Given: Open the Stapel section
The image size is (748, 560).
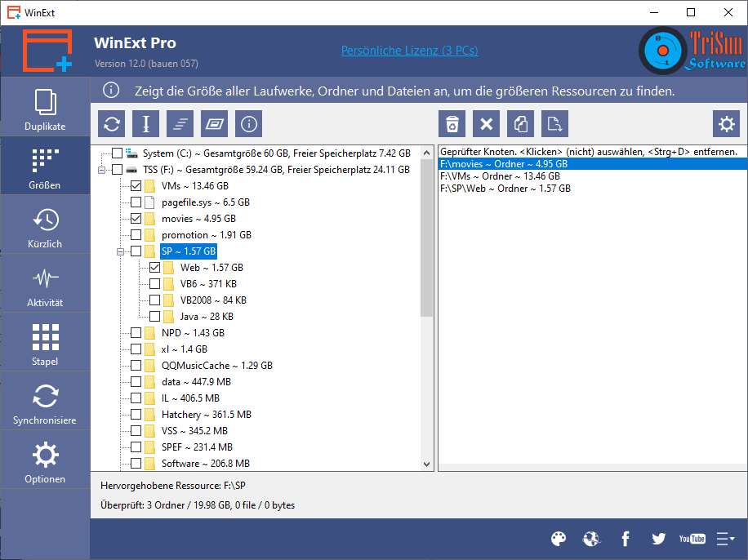Looking at the screenshot, I should (x=45, y=344).
